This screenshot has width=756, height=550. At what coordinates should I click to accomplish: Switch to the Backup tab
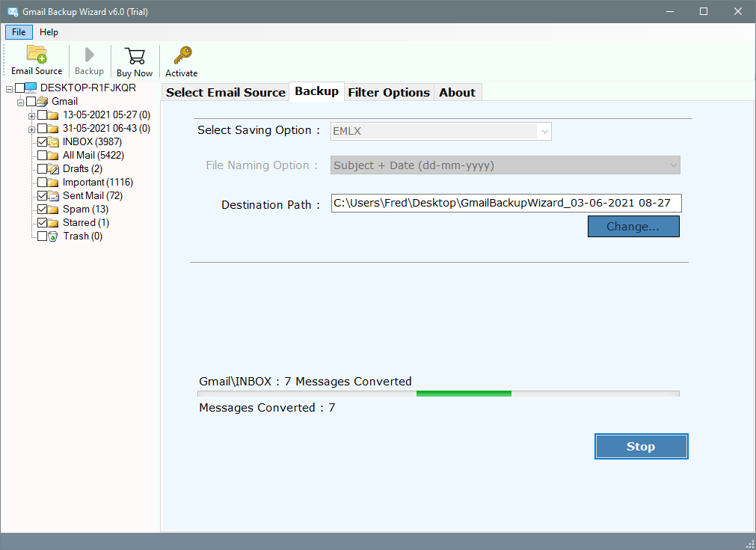(317, 91)
